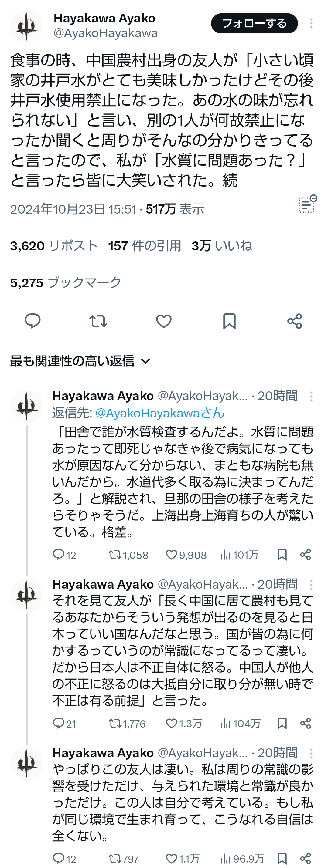Click the profile avatar at the top
328x868 pixels.
tap(27, 27)
